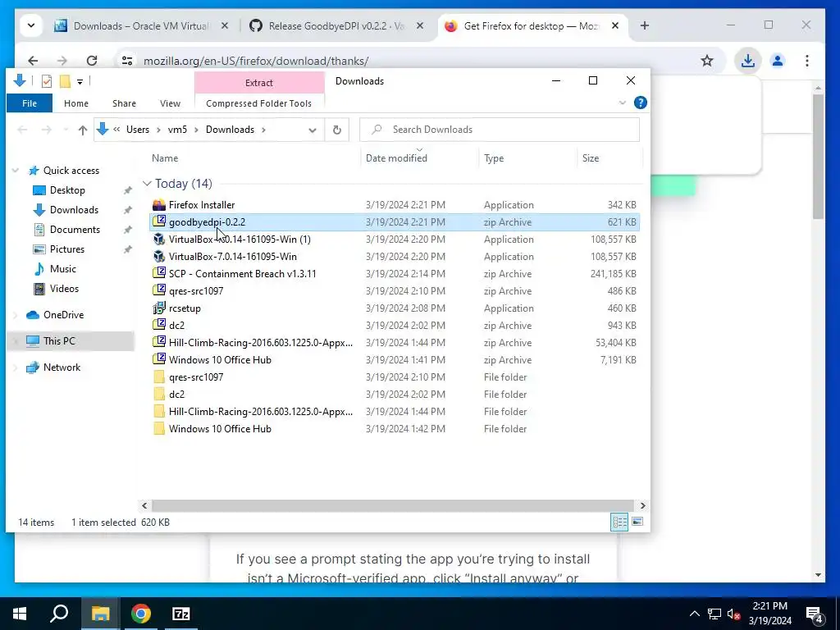Open File Explorer Help question mark icon
This screenshot has width=840, height=630.
tap(640, 103)
